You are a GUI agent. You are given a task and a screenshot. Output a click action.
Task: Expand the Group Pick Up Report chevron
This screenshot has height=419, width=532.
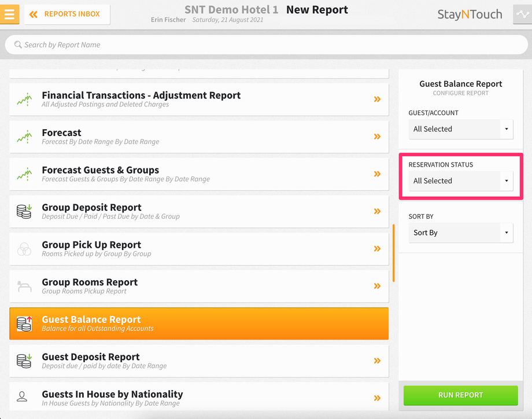pyautogui.click(x=377, y=248)
